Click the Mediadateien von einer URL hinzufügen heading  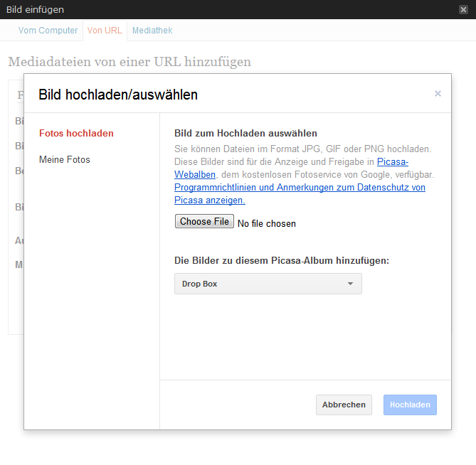point(129,62)
